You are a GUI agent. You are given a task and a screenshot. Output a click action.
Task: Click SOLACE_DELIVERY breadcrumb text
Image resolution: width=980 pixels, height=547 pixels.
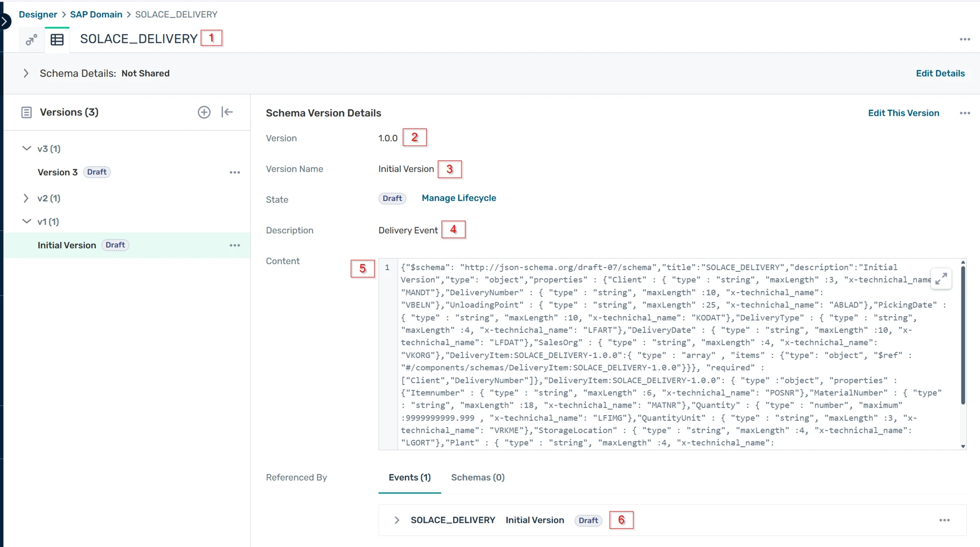(176, 14)
